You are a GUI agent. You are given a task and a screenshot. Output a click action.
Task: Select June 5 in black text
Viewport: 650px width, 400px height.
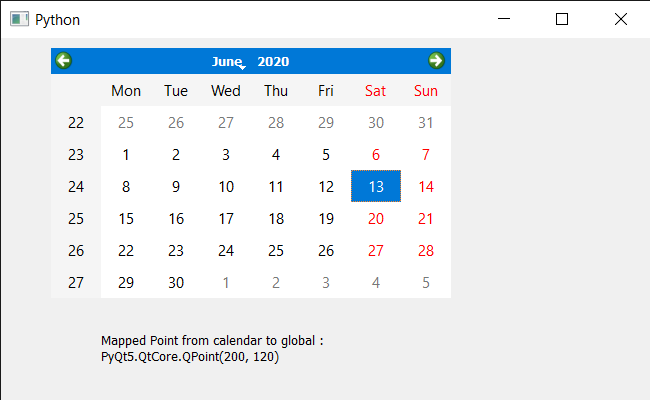tap(326, 154)
